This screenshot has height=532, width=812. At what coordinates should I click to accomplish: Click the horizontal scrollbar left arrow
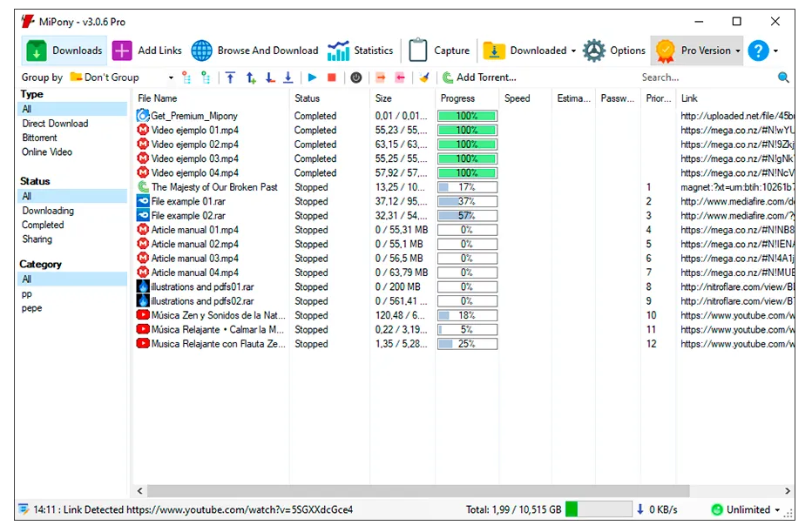[139, 490]
